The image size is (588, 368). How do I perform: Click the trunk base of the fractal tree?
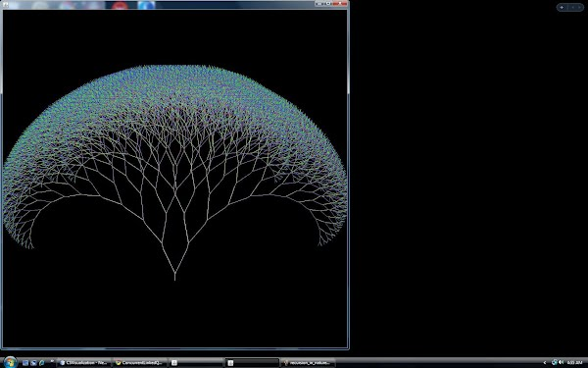(x=174, y=277)
